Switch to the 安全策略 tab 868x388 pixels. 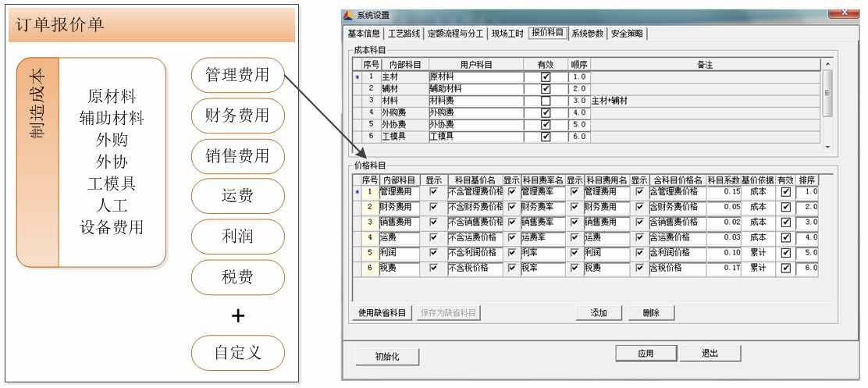coord(627,34)
